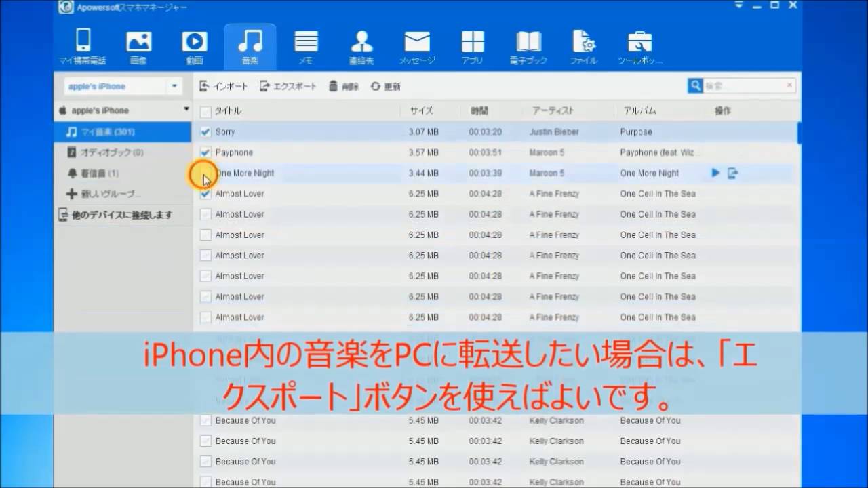This screenshot has width=868, height=488.
Task: Click the Delete (削除) trash button
Action: tap(344, 87)
